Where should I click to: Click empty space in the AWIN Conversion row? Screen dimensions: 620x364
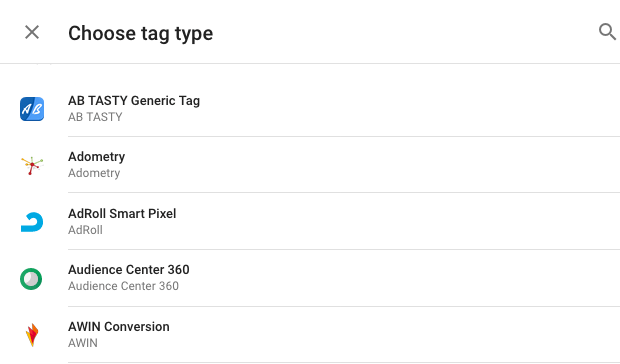click(x=395, y=335)
